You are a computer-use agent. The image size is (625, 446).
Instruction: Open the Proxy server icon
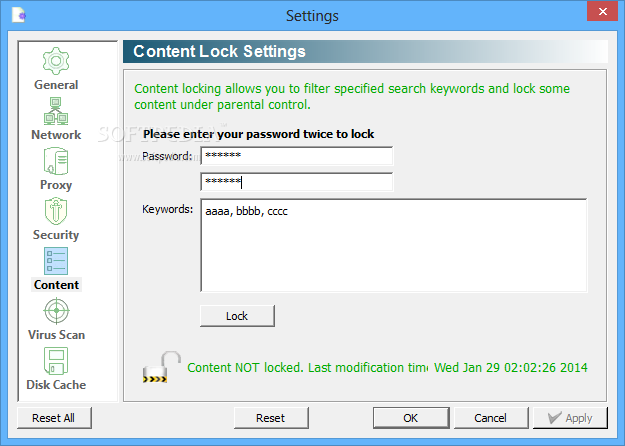click(56, 161)
